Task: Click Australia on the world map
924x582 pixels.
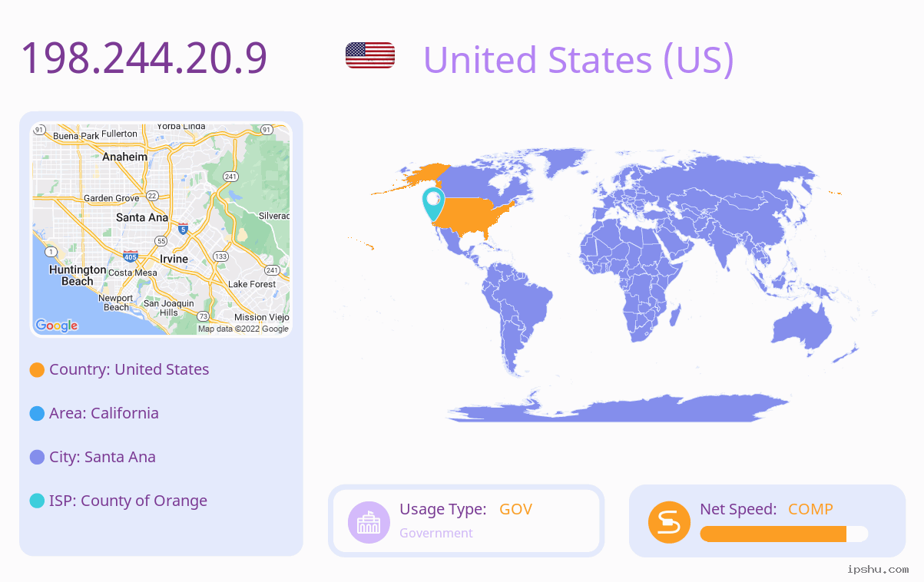Action: (x=802, y=326)
